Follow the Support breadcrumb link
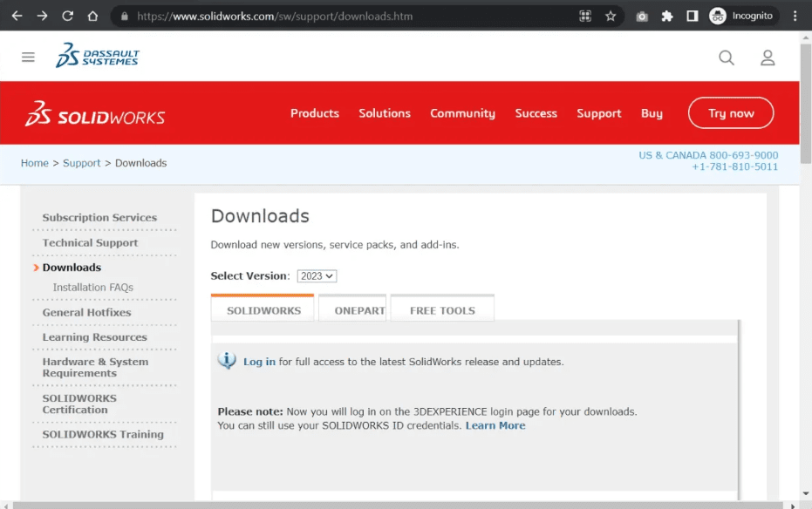The image size is (812, 509). pos(82,163)
